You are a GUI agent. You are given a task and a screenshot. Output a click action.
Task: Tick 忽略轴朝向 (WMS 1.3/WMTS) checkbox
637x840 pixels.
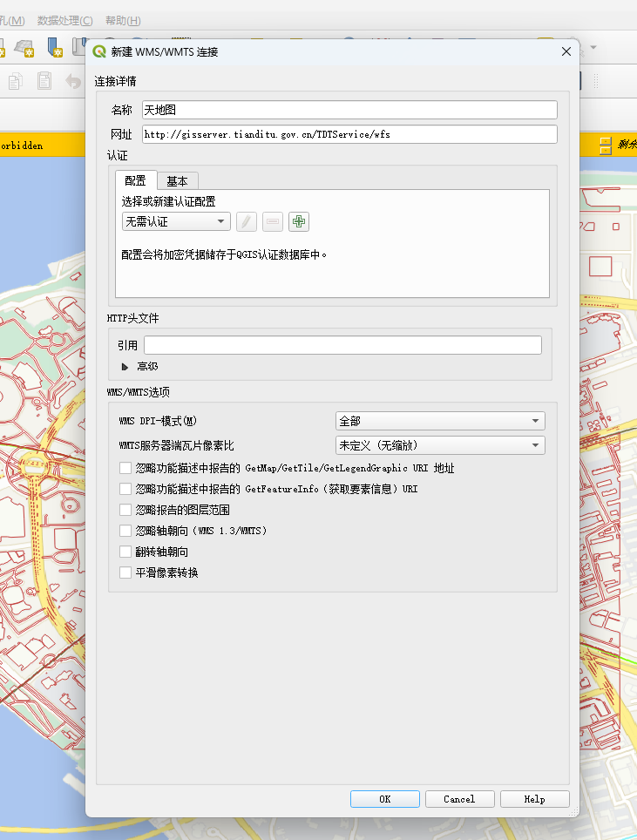(125, 531)
